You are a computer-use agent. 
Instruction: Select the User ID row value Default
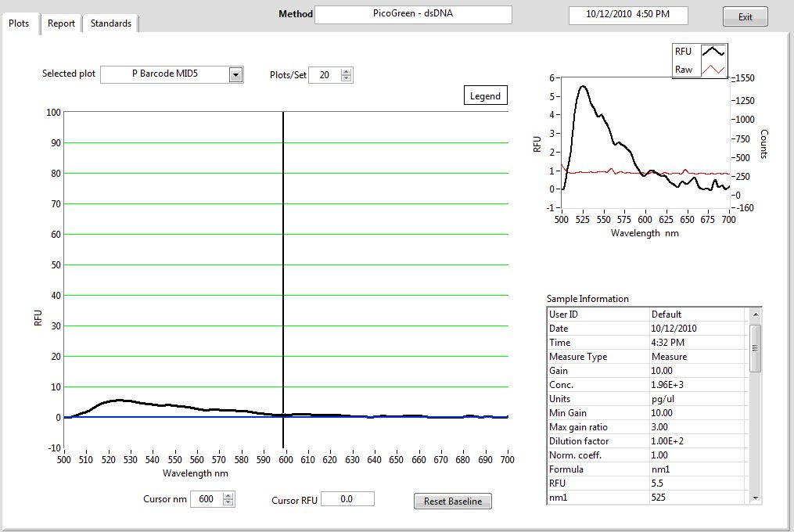click(666, 315)
